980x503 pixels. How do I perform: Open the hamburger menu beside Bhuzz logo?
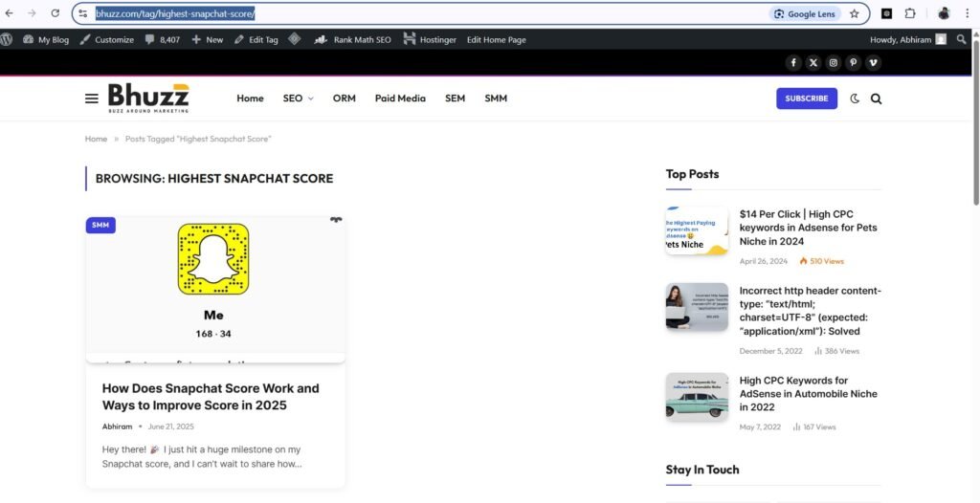click(92, 98)
